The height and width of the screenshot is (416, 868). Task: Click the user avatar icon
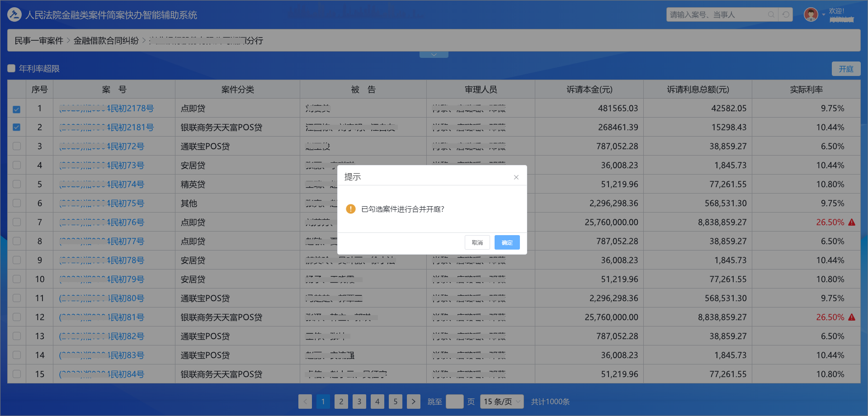click(x=811, y=15)
